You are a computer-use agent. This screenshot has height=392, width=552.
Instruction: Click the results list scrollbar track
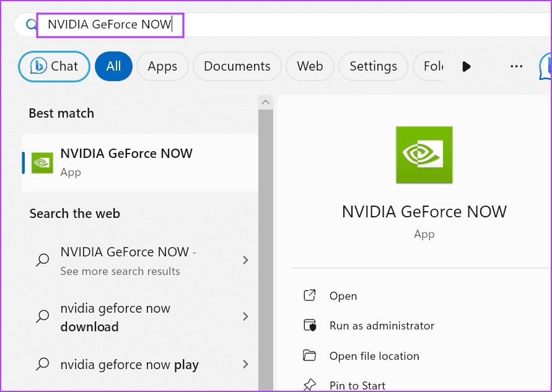(x=265, y=250)
